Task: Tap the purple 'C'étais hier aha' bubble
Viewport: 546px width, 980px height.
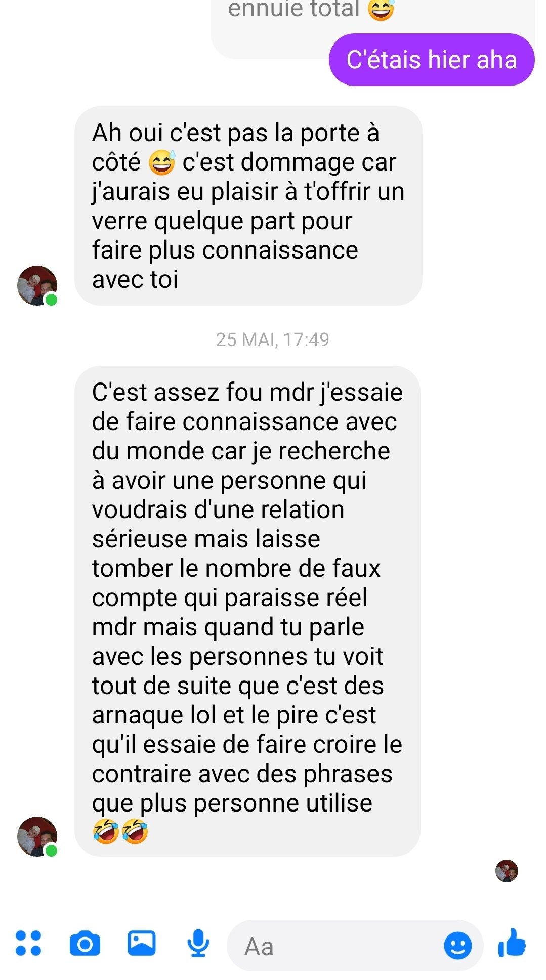Action: pos(432,60)
